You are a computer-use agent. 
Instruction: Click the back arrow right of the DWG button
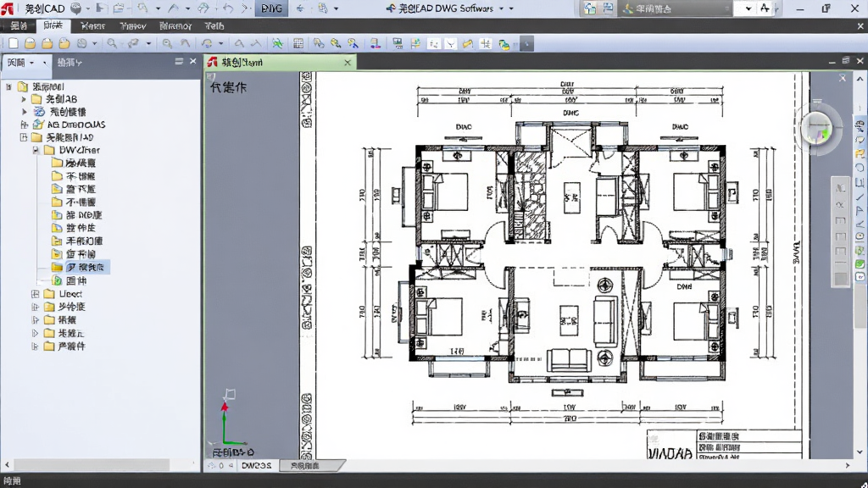point(301,8)
